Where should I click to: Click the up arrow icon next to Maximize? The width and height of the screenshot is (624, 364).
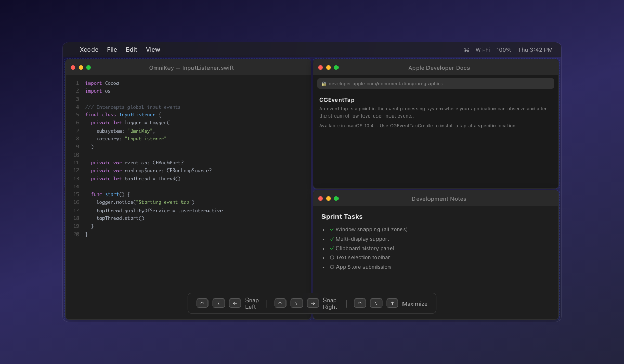[392, 303]
